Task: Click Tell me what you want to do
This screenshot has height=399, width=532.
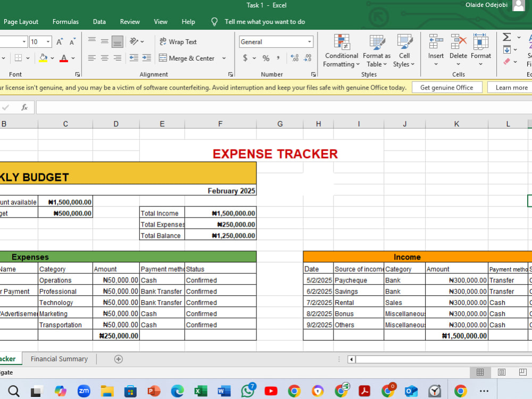Action: pos(264,22)
